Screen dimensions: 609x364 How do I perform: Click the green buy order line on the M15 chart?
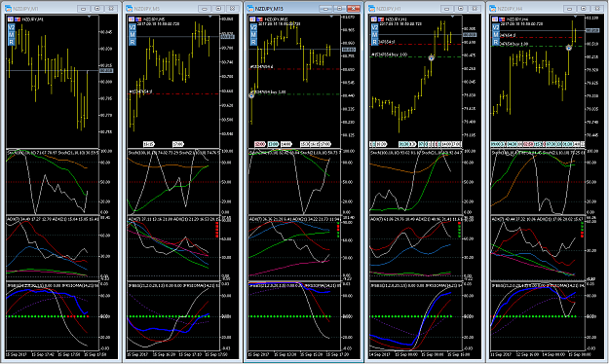tap(295, 93)
